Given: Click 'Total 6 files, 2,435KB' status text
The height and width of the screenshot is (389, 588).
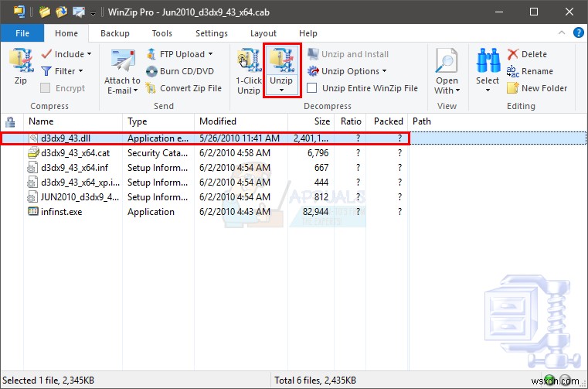Looking at the screenshot, I should 315,380.
